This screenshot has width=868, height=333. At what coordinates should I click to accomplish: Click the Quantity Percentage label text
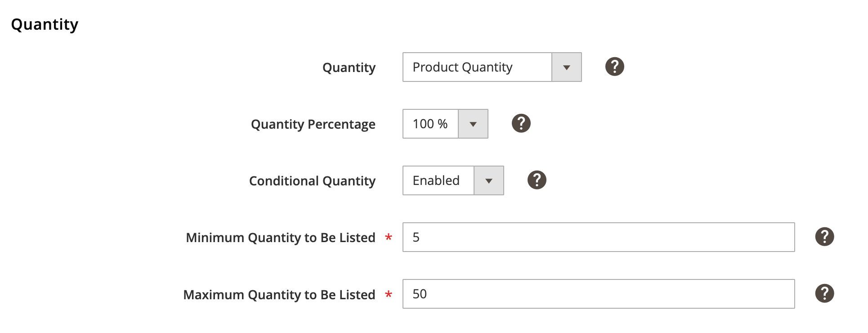pos(313,124)
